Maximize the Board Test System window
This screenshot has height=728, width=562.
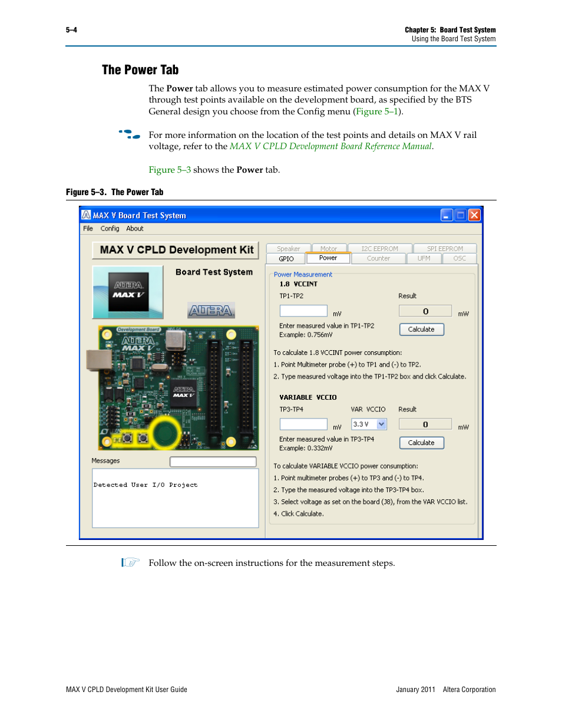[461, 215]
